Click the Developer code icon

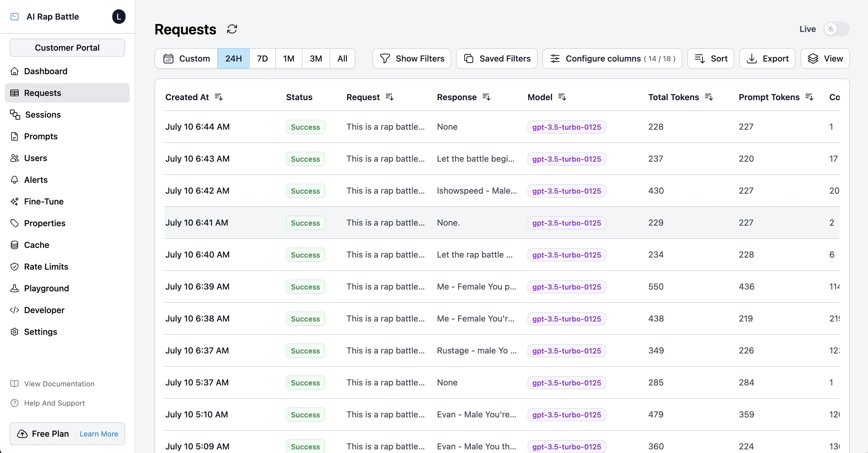14,310
